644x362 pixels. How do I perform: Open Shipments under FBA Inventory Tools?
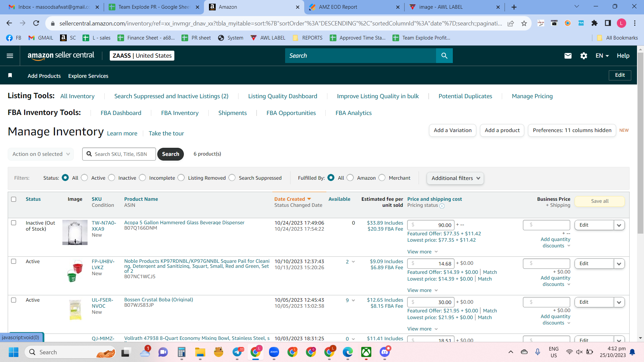tap(232, 113)
